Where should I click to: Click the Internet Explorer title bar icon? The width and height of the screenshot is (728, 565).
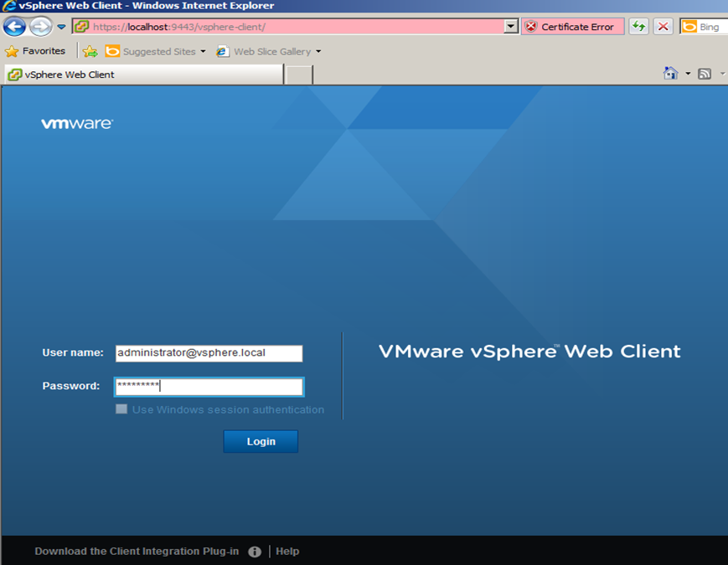pos(9,6)
